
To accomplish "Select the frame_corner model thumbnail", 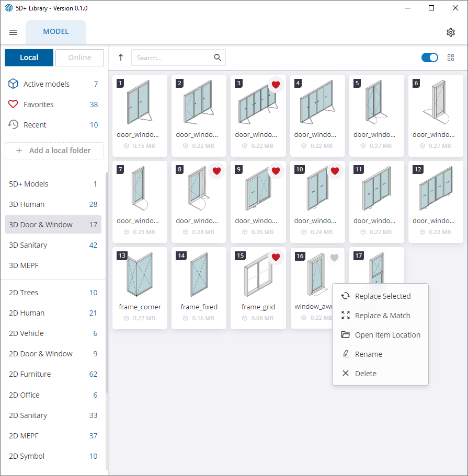I will tap(140, 274).
